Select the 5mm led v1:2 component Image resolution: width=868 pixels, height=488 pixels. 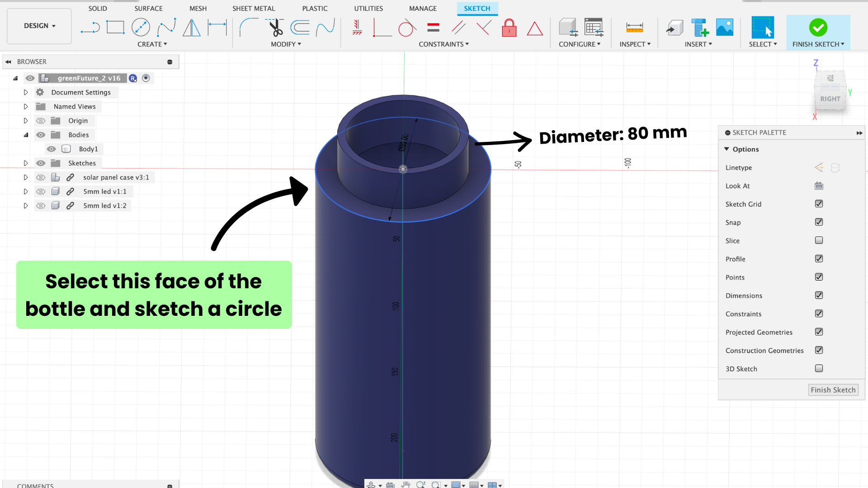point(104,206)
